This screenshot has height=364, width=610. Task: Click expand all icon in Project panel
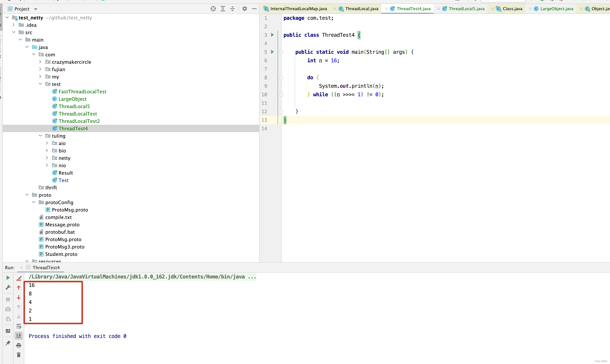click(223, 9)
